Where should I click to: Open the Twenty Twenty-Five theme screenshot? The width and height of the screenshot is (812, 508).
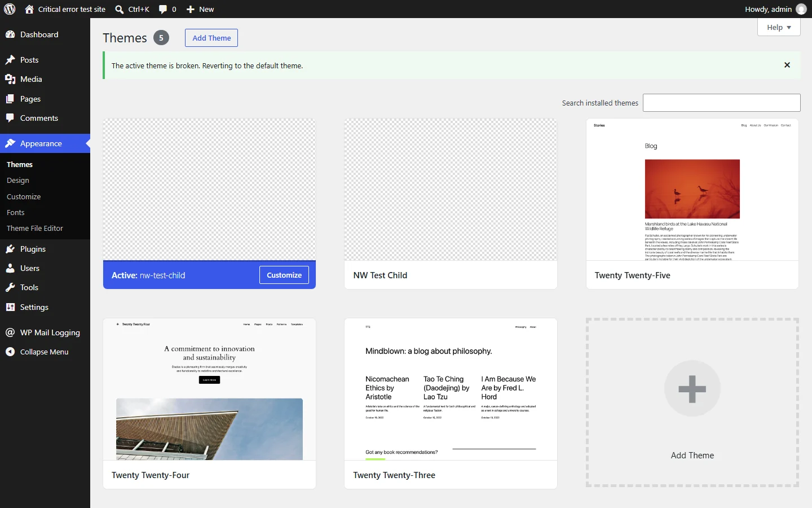692,190
